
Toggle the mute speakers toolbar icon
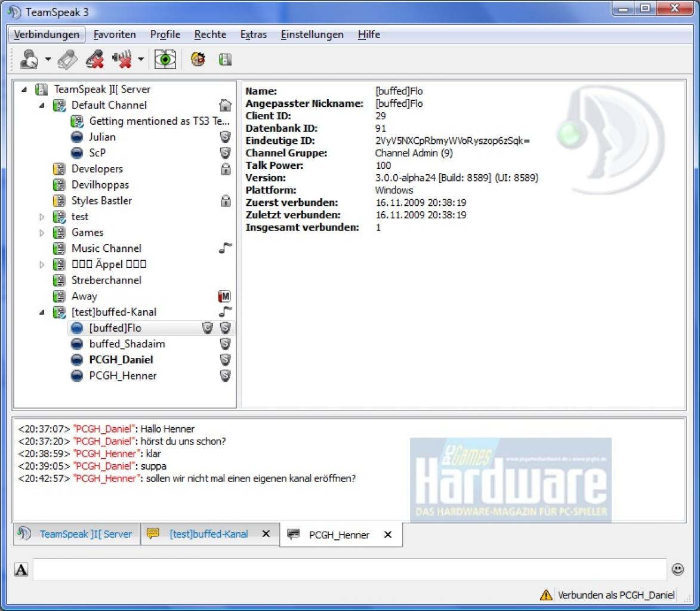pyautogui.click(x=122, y=59)
